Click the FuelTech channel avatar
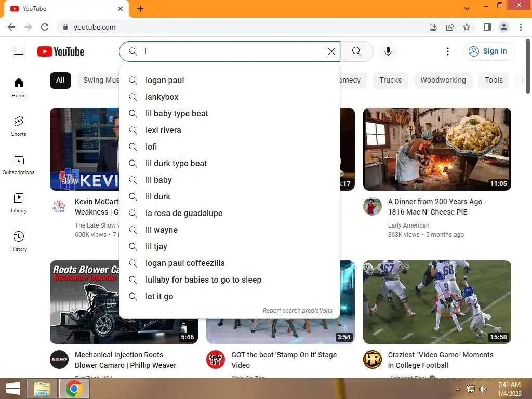 (59, 360)
